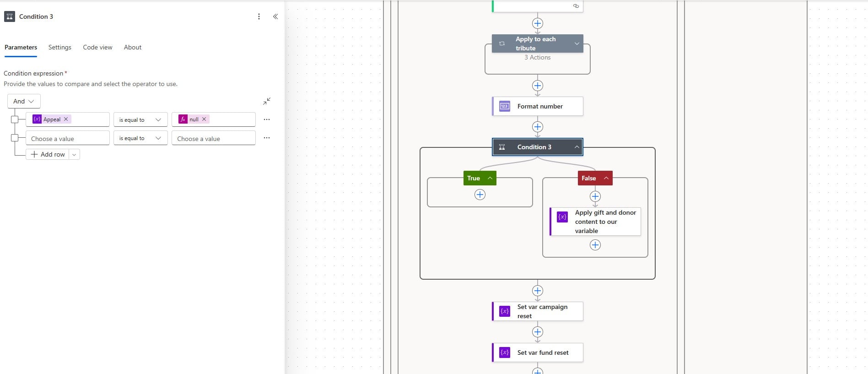Click the Add row button
The width and height of the screenshot is (868, 374).
[48, 154]
